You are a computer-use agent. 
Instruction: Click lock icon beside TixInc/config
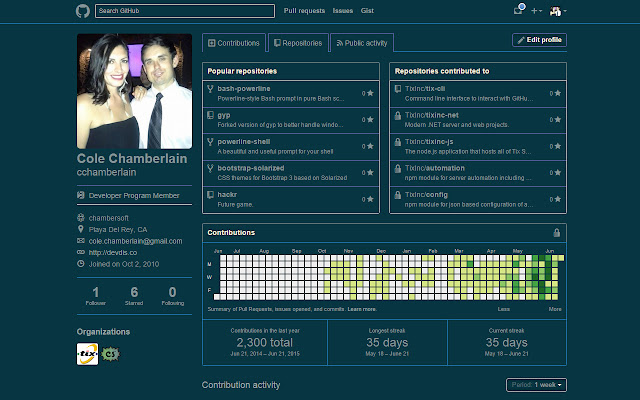(x=398, y=195)
